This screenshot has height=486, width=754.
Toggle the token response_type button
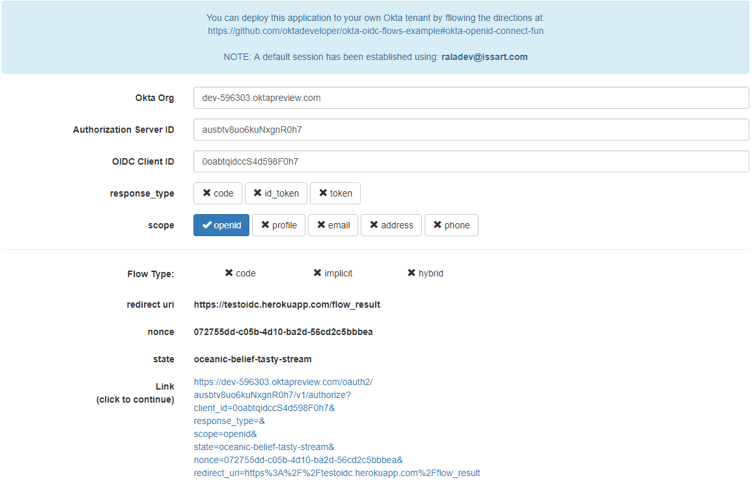pos(335,193)
